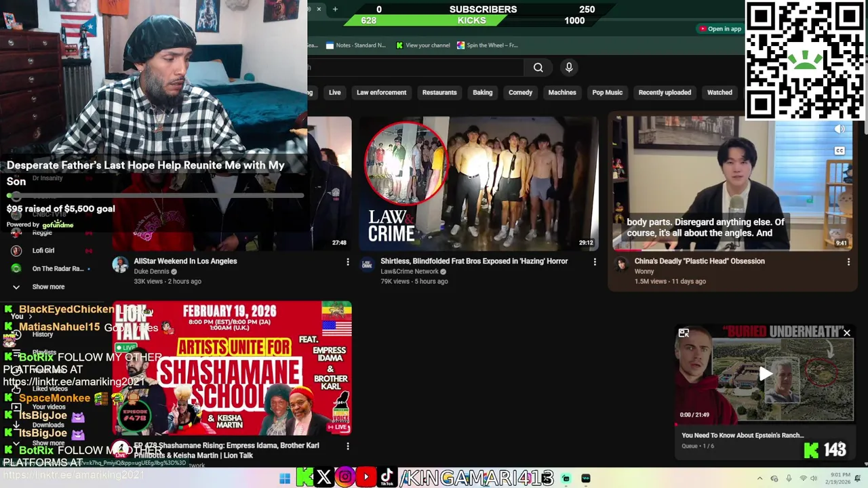Close the current browser tab

click(319, 9)
